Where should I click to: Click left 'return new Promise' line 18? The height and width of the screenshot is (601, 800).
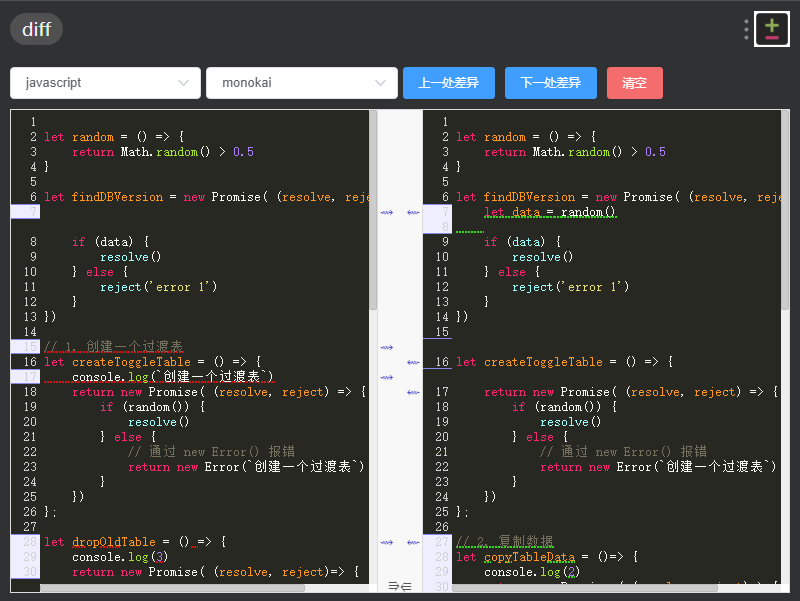click(x=219, y=392)
